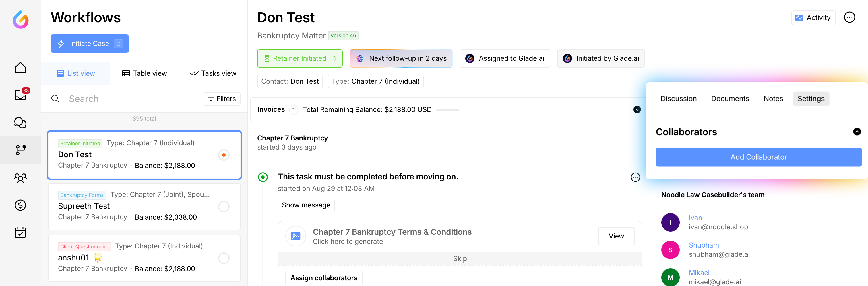
Task: Collapse the Collaborators section
Action: [857, 132]
